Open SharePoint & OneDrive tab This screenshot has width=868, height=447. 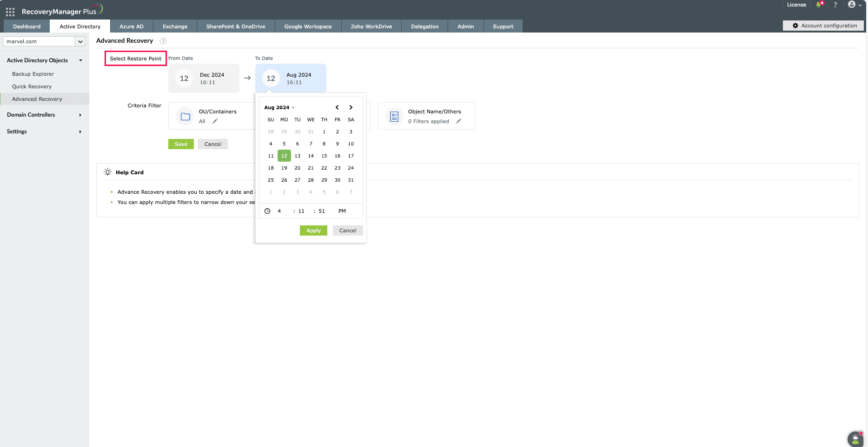click(236, 26)
